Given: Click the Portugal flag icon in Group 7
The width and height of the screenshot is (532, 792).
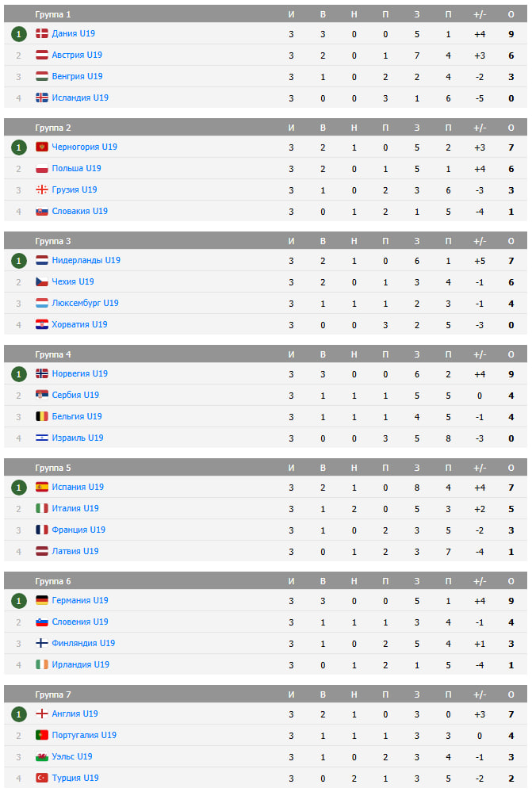Looking at the screenshot, I should [x=42, y=736].
